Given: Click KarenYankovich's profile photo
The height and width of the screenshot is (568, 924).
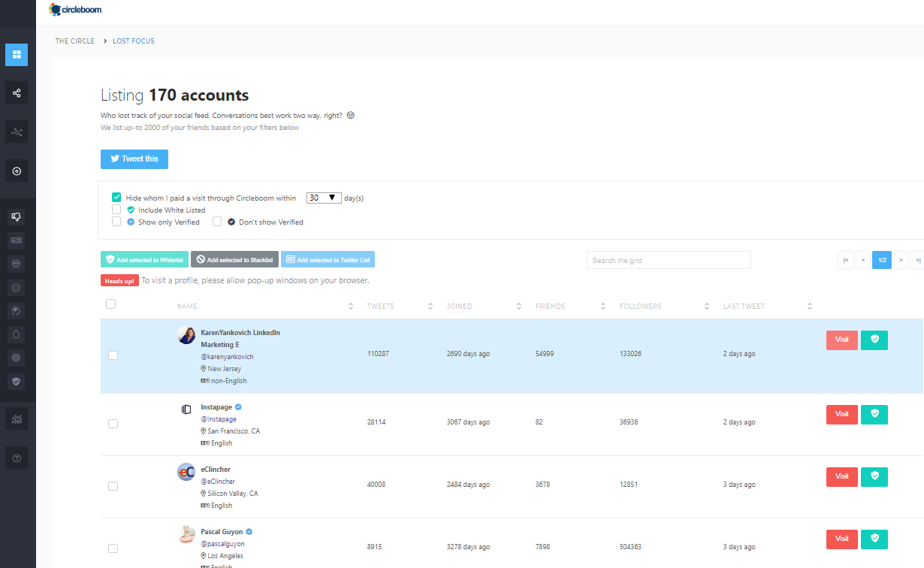Looking at the screenshot, I should (x=186, y=335).
